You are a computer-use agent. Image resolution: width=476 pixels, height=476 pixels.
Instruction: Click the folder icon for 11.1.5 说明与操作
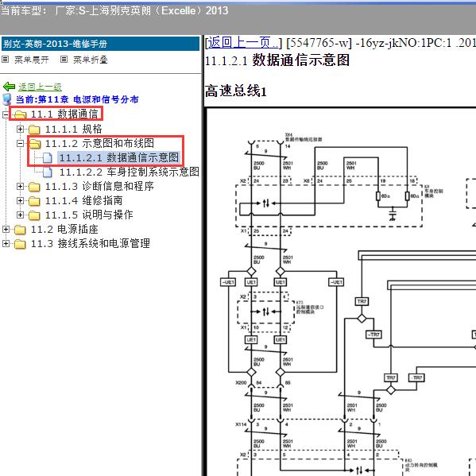coord(34,215)
